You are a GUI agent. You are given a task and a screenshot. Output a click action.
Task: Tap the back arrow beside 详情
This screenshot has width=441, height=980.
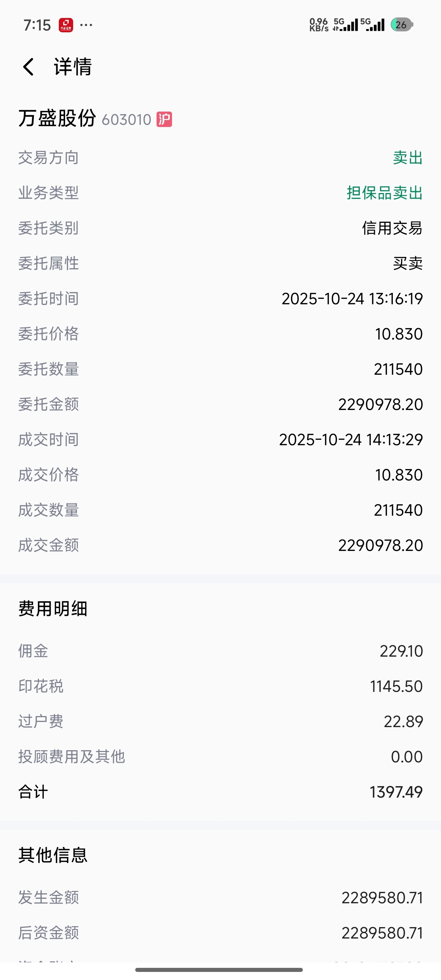tap(29, 67)
